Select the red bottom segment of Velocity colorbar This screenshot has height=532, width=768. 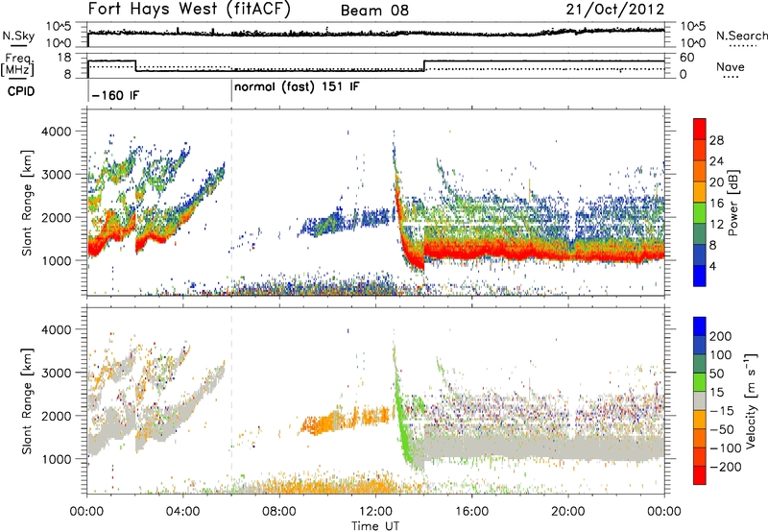click(x=700, y=475)
